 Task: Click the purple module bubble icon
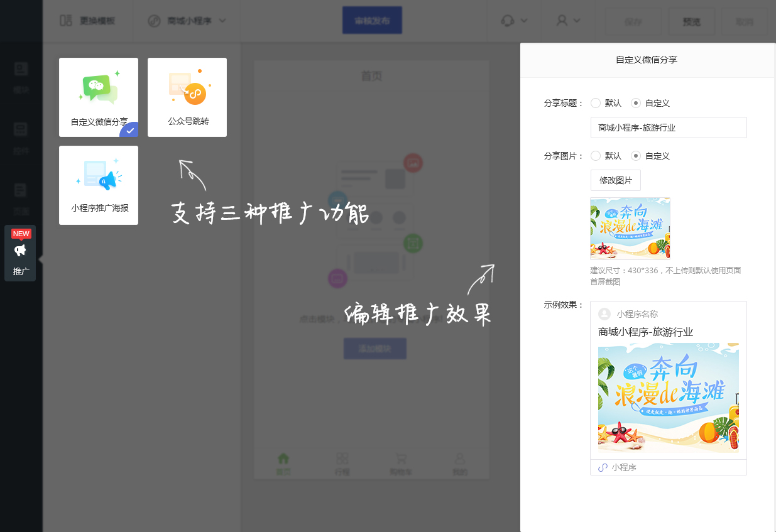337,278
